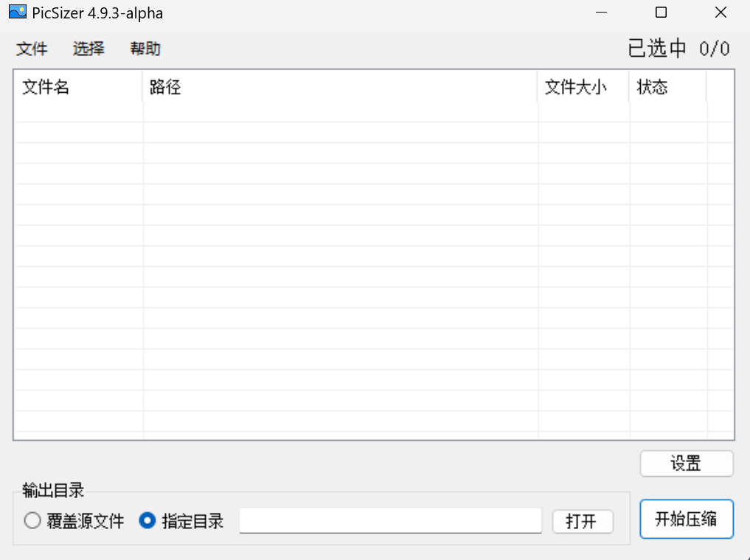
Task: Click the 路径 column header
Action: click(x=340, y=87)
